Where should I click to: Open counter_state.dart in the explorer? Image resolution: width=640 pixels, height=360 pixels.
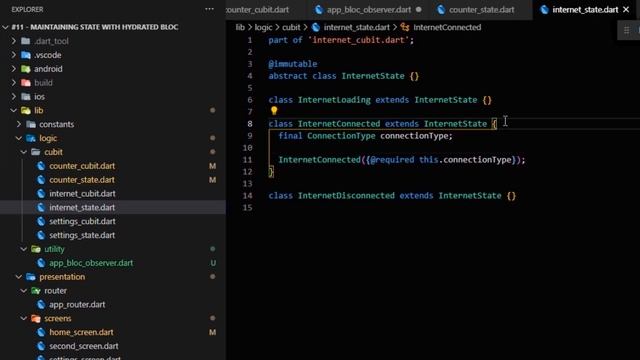pyautogui.click(x=82, y=180)
